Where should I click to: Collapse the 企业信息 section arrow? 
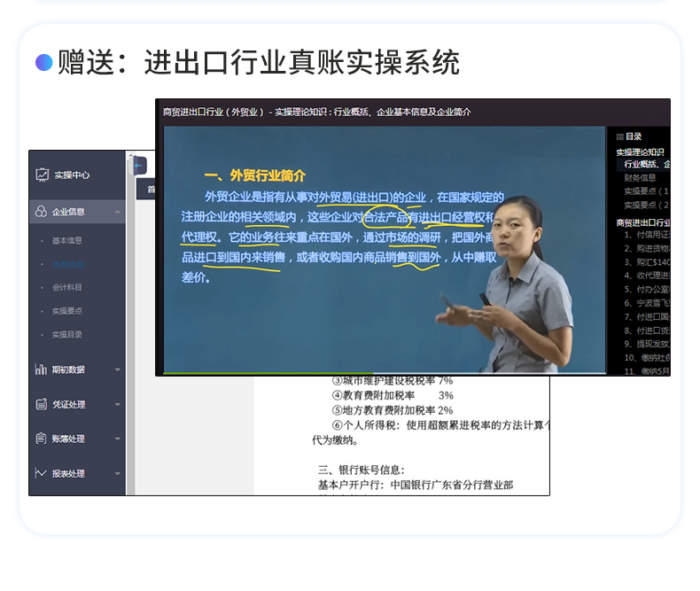(118, 212)
